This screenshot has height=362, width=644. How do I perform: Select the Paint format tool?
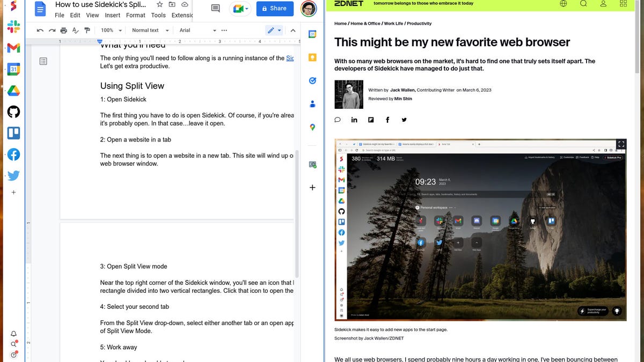pyautogui.click(x=87, y=30)
